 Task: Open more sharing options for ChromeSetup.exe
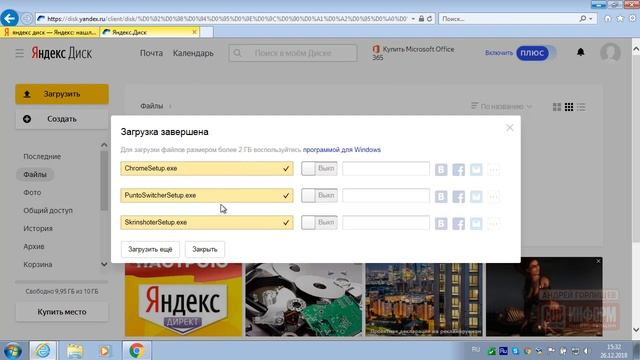point(493,169)
